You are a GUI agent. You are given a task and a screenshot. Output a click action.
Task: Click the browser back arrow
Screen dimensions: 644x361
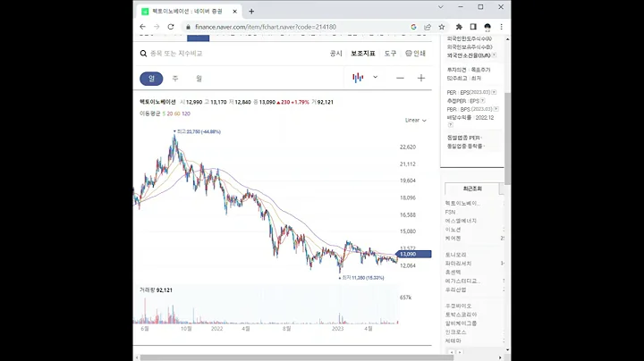click(x=142, y=27)
